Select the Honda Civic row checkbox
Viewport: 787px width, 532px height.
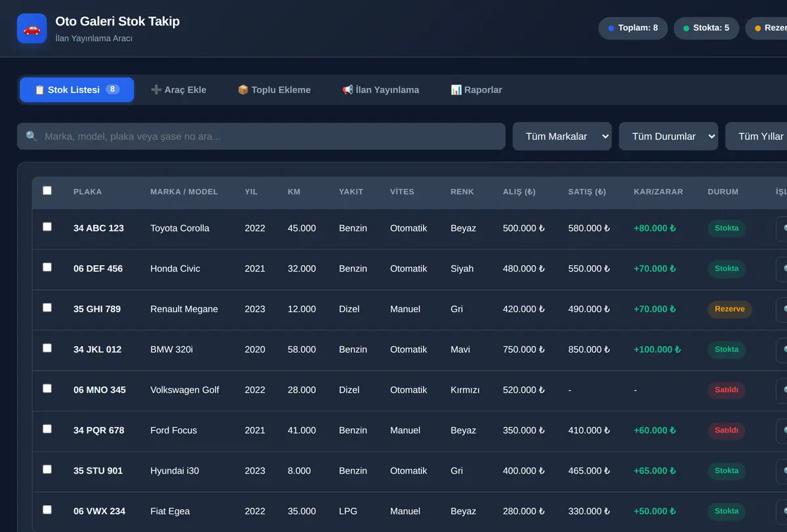click(47, 268)
